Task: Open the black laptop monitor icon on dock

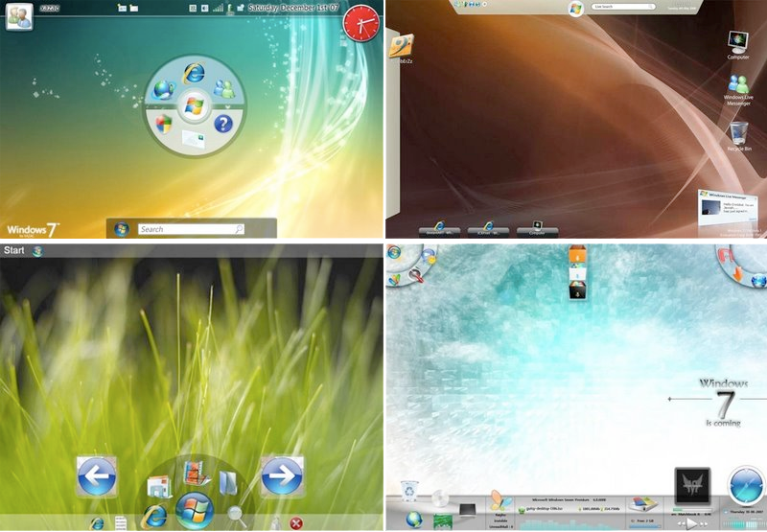Action: point(467,511)
